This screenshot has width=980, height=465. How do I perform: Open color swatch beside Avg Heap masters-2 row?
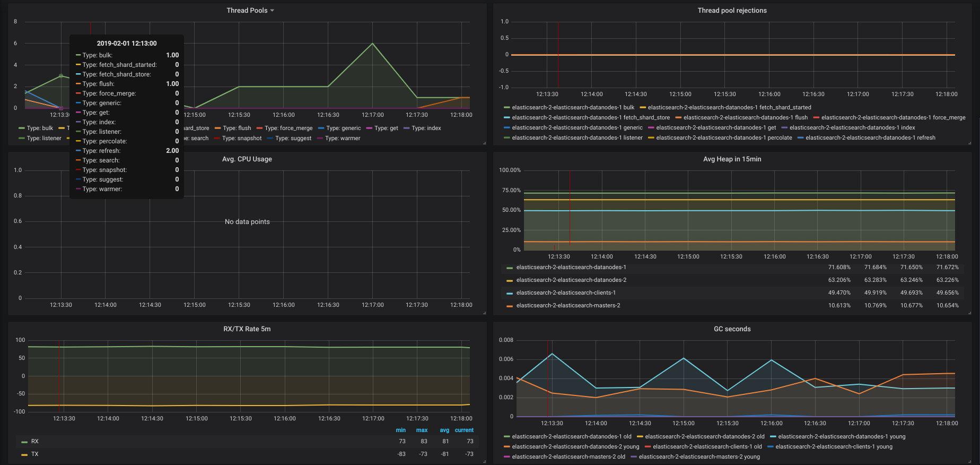pos(510,306)
